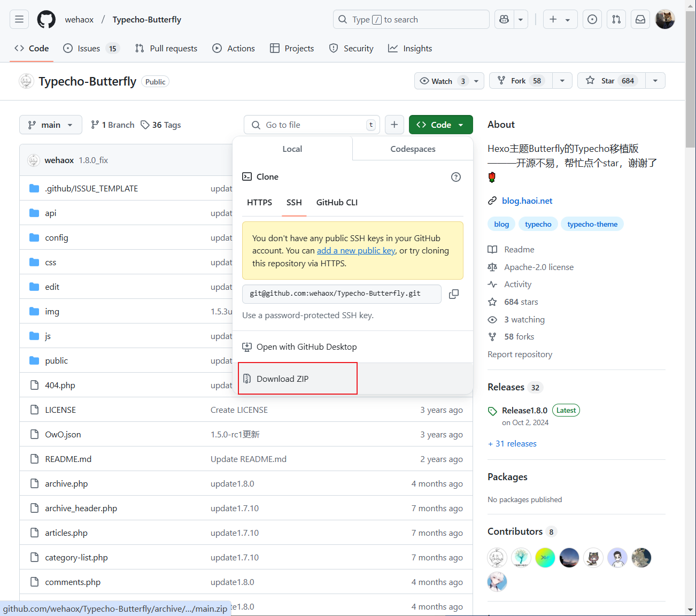Open the Copilot icon in header
Screen dimensions: 696x616
coord(504,20)
